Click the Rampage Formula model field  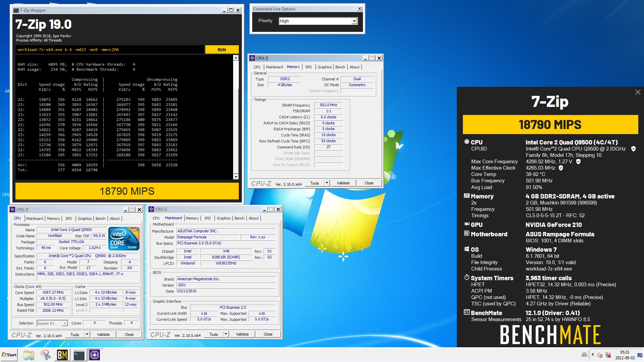point(208,237)
